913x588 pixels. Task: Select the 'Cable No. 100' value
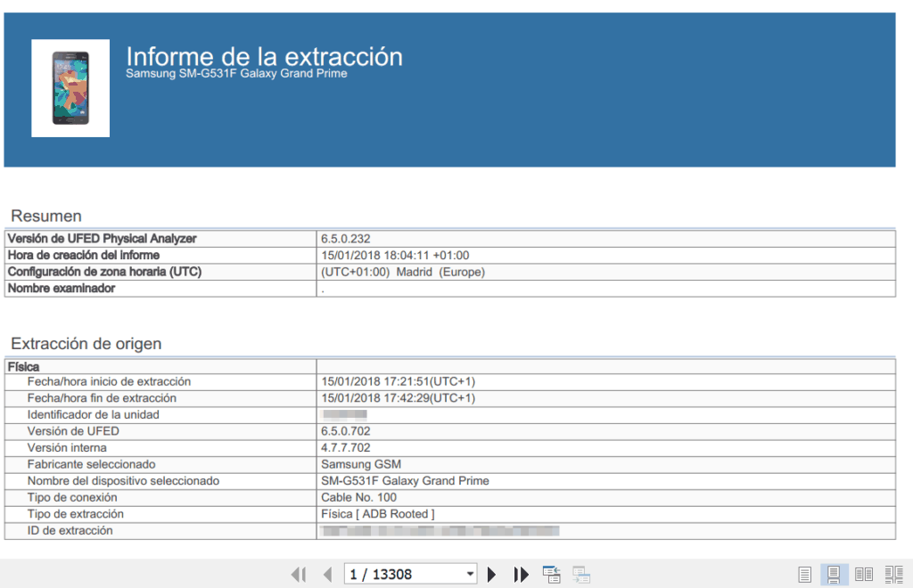[358, 497]
